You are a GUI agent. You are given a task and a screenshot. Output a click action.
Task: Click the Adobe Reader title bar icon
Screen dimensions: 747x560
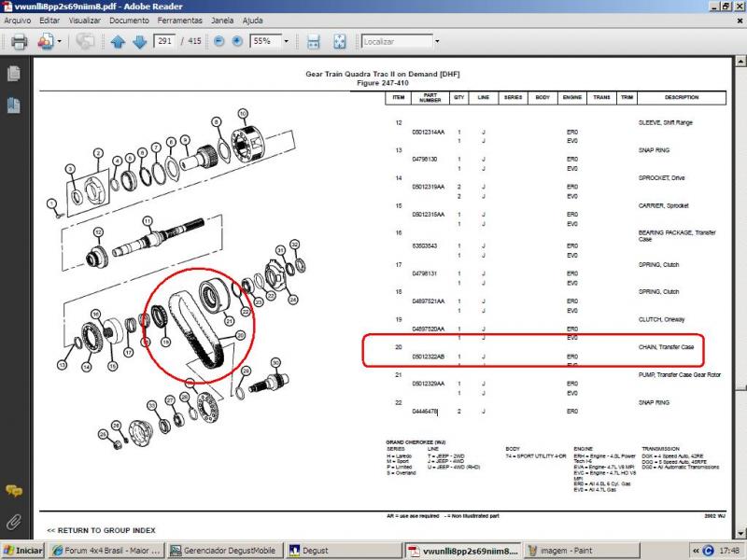point(7,7)
